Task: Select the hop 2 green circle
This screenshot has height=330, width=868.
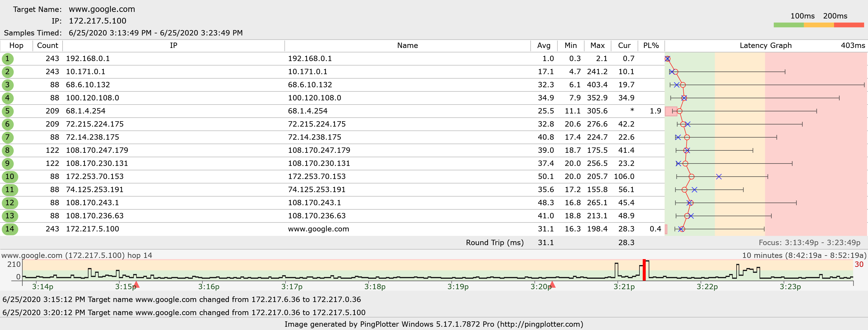Action: (x=7, y=72)
